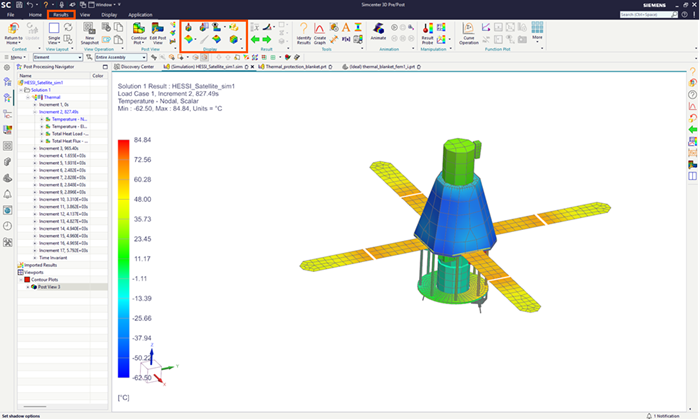Switch to the Discovery Center tab
The width and height of the screenshot is (700, 419).
tap(134, 67)
